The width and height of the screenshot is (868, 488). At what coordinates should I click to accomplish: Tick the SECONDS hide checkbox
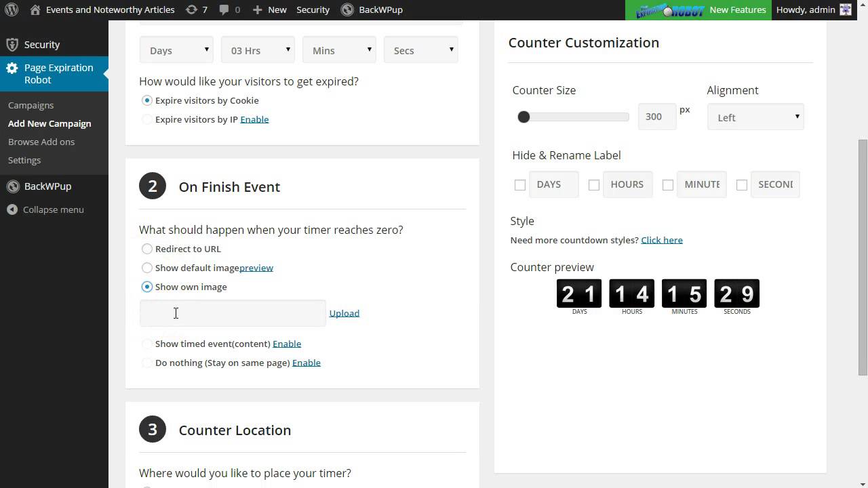742,185
